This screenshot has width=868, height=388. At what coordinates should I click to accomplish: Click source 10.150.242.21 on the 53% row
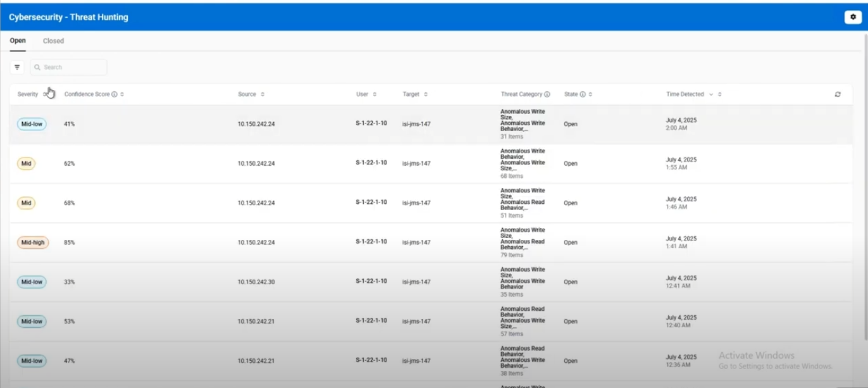pyautogui.click(x=256, y=322)
